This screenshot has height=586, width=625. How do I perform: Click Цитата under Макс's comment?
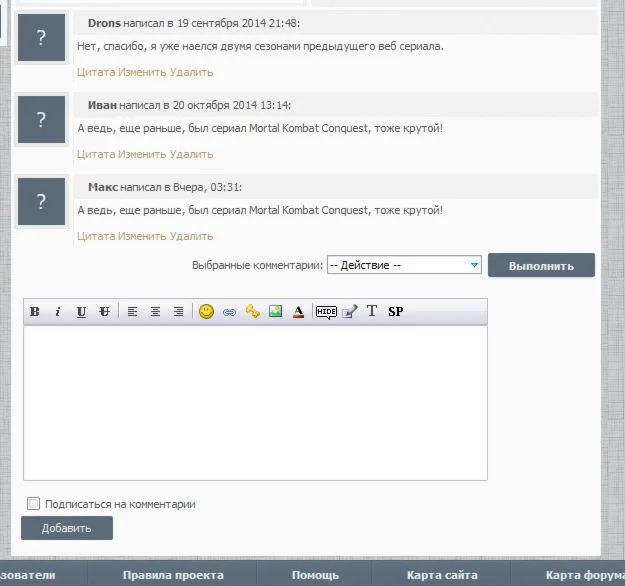(x=96, y=236)
